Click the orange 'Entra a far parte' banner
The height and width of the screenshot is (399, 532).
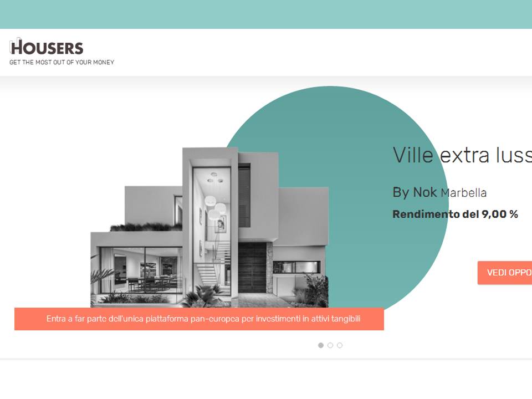pyautogui.click(x=199, y=319)
